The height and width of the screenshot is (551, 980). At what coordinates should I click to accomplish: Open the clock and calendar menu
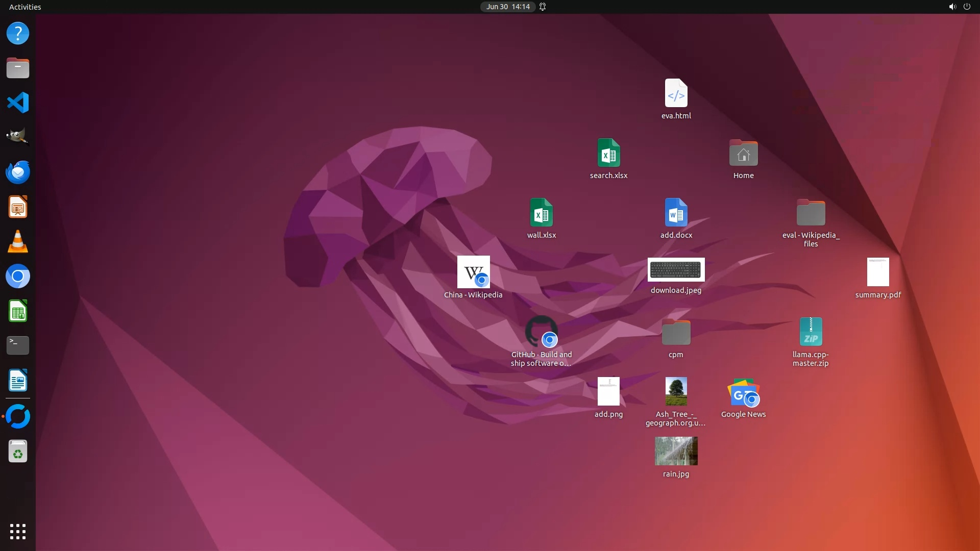507,7
